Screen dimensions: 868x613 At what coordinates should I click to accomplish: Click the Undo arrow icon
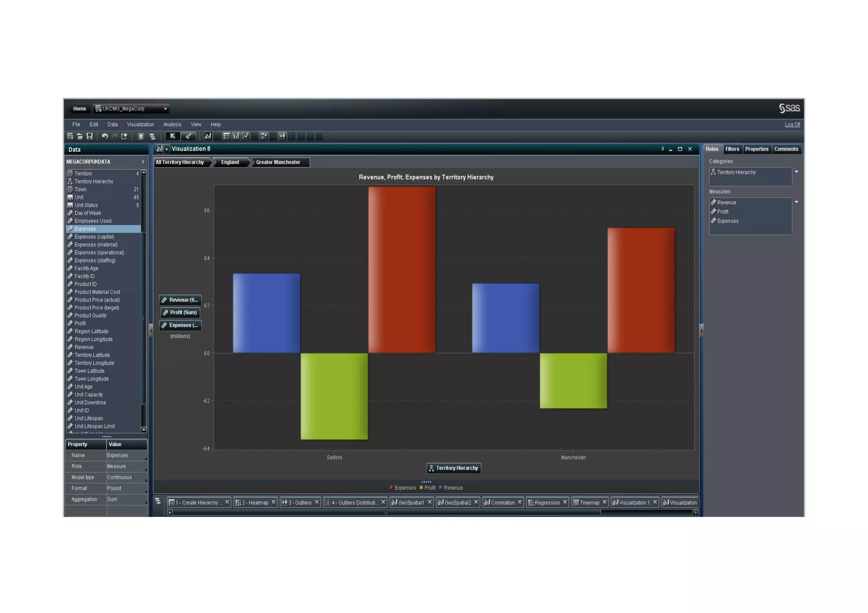105,136
